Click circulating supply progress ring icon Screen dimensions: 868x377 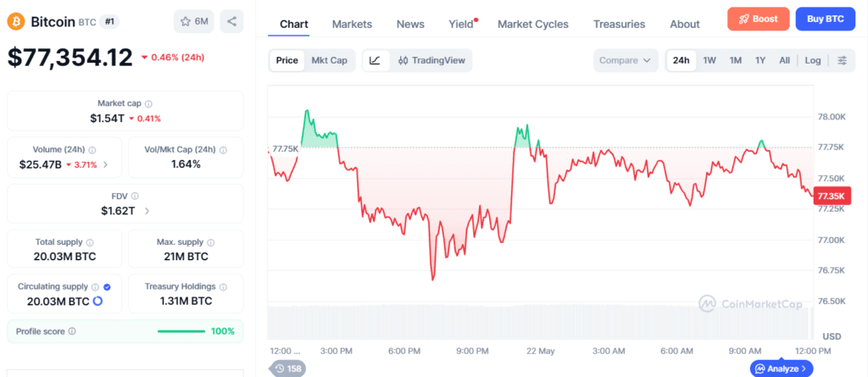point(97,301)
